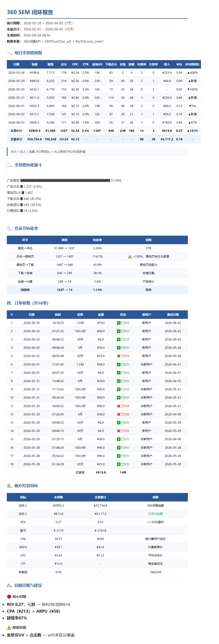The width and height of the screenshot is (219, 644).
Task: Click the green checkmark in order row 18
Action: [x=119, y=464]
